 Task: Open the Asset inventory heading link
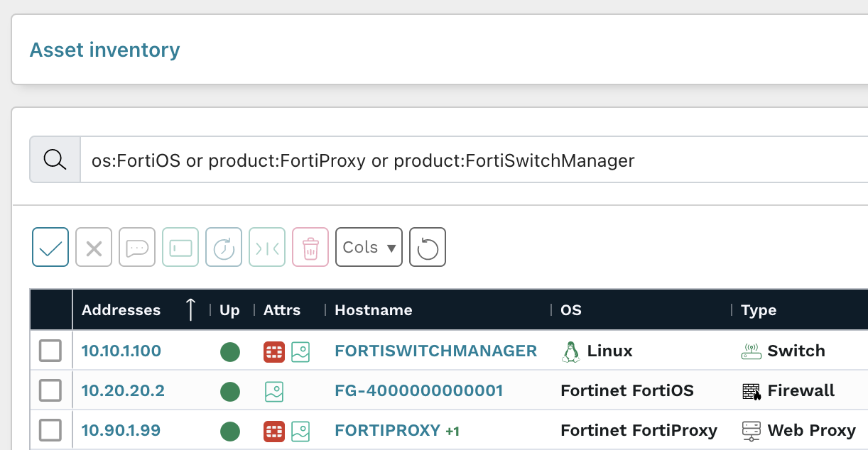pos(104,50)
